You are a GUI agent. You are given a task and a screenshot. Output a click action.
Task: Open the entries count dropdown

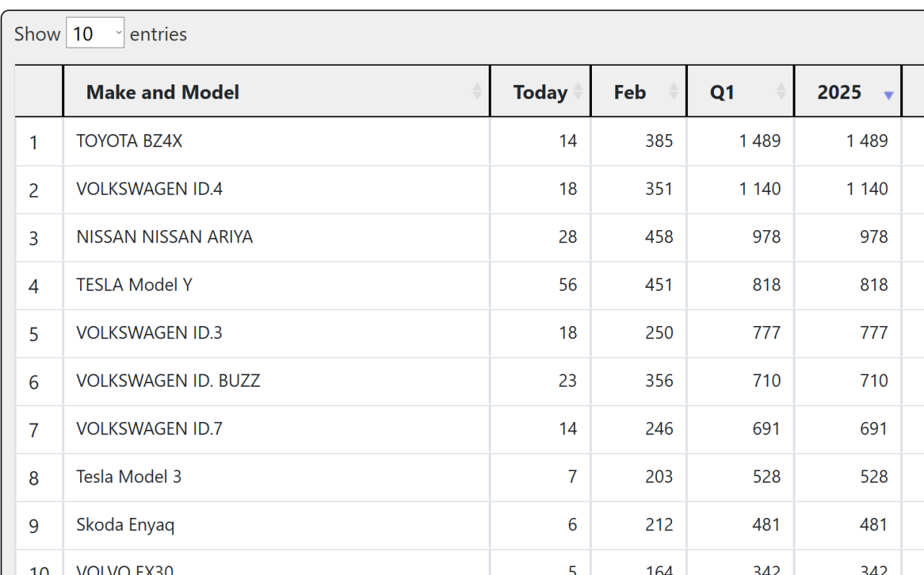point(95,34)
